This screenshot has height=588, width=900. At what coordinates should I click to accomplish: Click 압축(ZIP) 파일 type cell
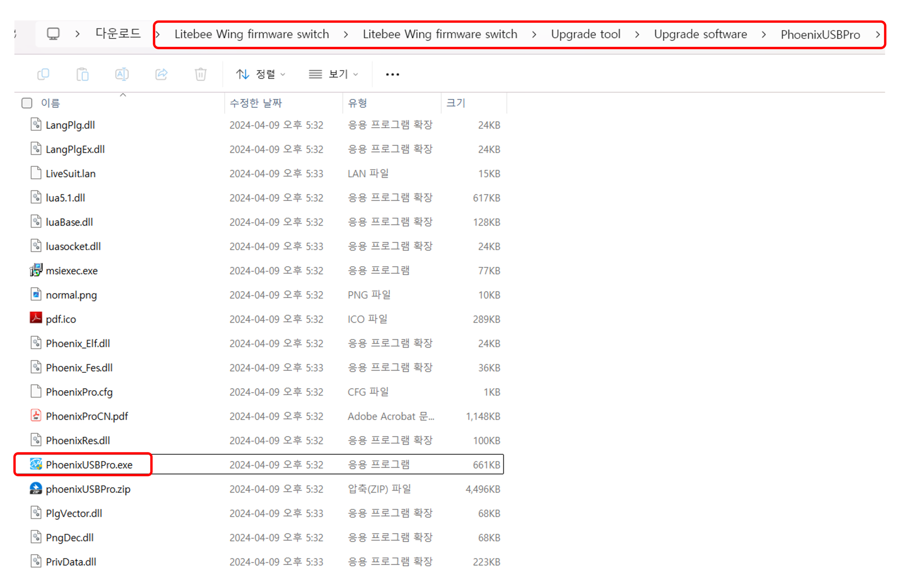click(x=379, y=489)
